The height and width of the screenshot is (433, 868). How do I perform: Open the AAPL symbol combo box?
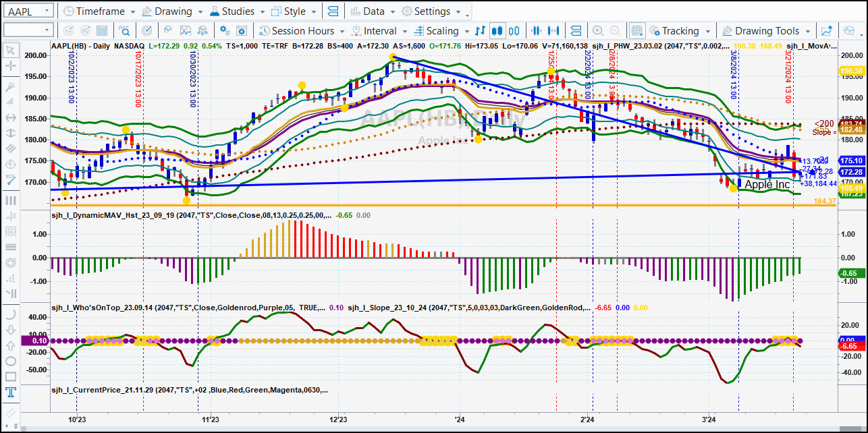pos(28,11)
